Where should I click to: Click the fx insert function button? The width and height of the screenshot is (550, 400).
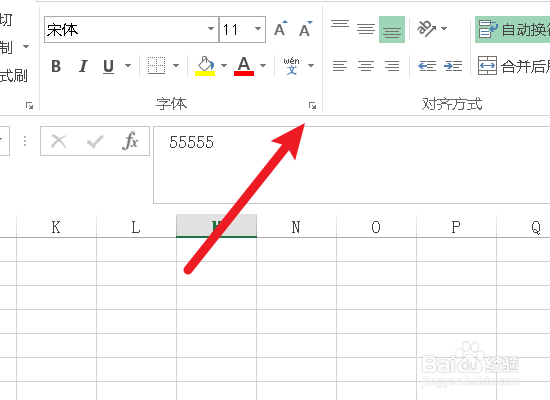(130, 141)
